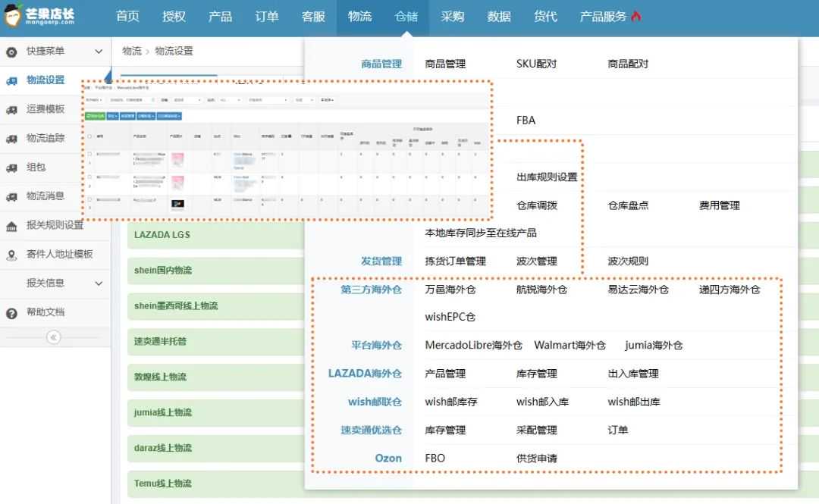
Task: Click the 物流 breadcrumb link
Action: [132, 52]
